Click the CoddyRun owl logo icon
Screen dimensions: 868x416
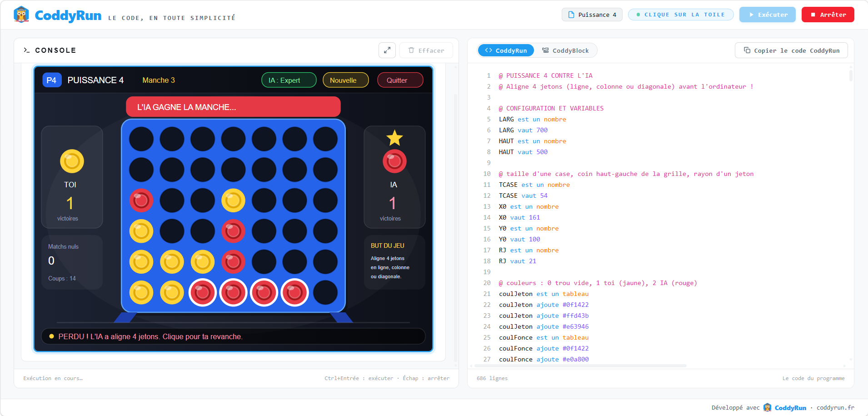pyautogui.click(x=21, y=15)
